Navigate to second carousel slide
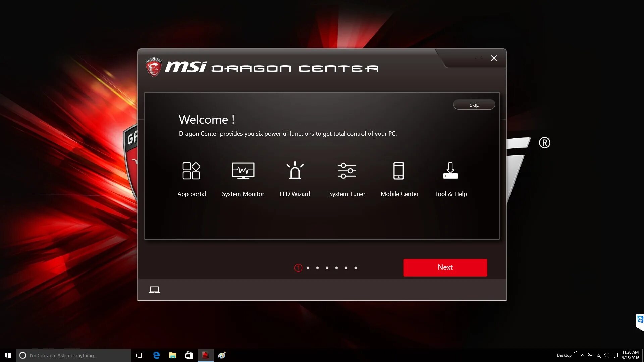Viewport: 644px width, 362px height. [308, 268]
